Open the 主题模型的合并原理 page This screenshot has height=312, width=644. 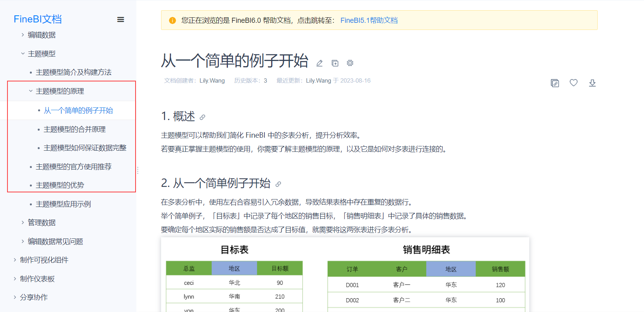coord(75,129)
